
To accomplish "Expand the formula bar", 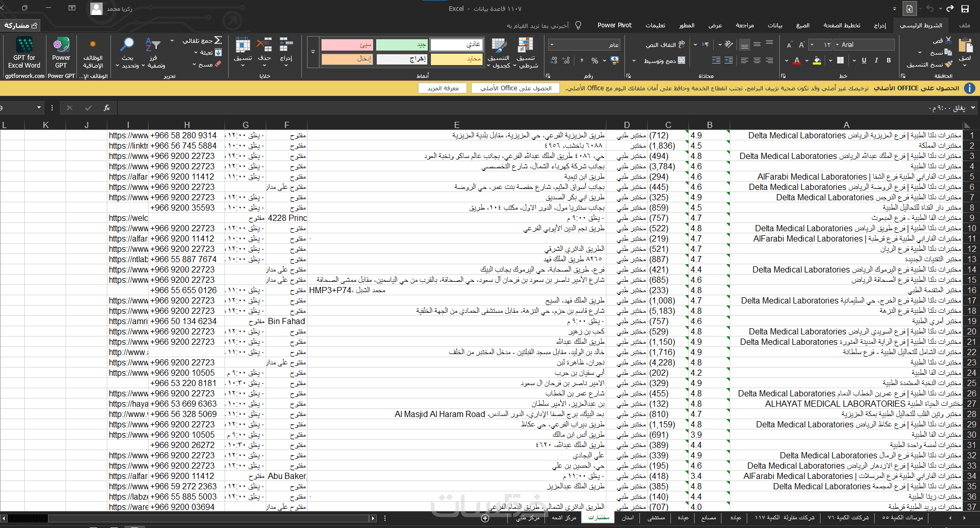I will click(973, 108).
